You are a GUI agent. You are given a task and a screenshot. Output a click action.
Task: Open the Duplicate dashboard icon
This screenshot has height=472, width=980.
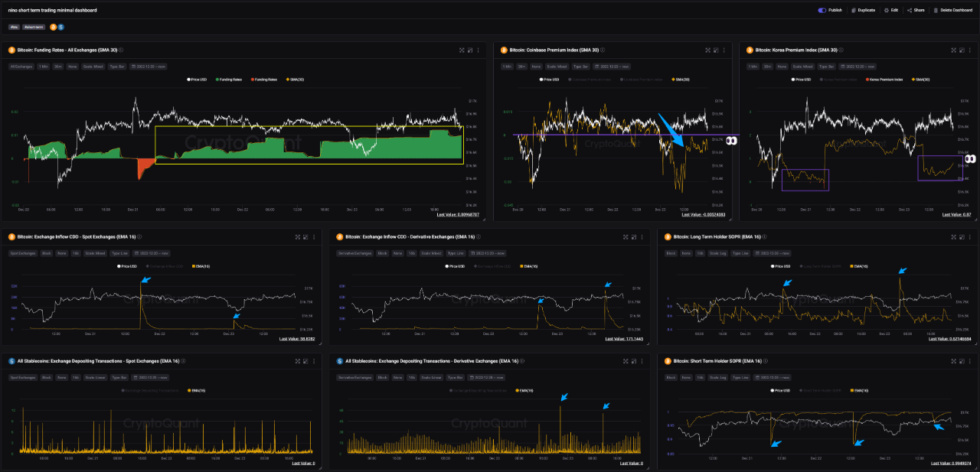(854, 10)
